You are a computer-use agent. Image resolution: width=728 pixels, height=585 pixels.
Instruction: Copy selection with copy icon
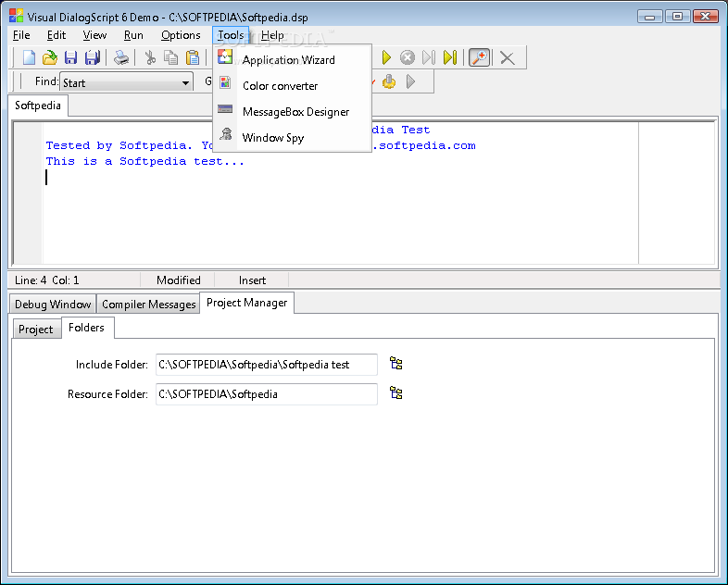pos(171,57)
